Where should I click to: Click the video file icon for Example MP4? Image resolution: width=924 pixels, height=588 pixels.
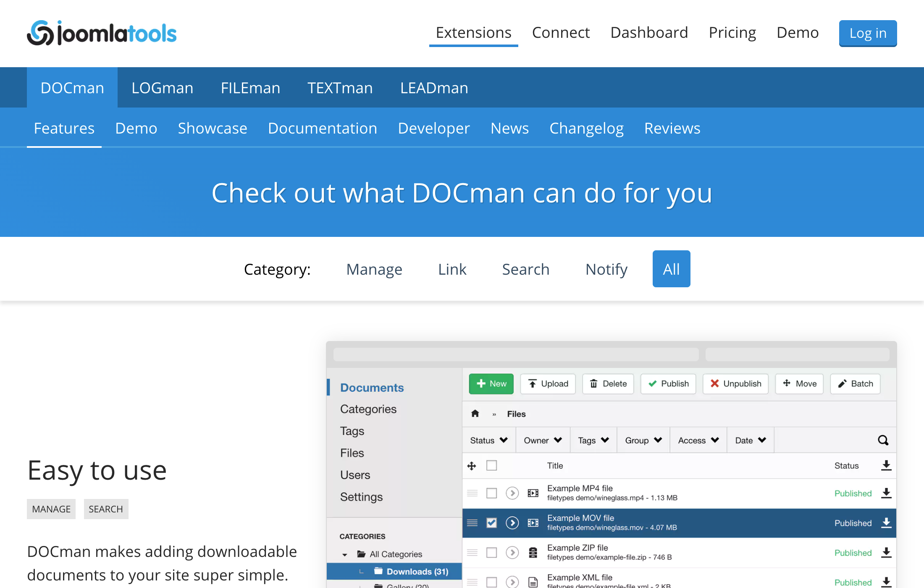[x=533, y=493]
